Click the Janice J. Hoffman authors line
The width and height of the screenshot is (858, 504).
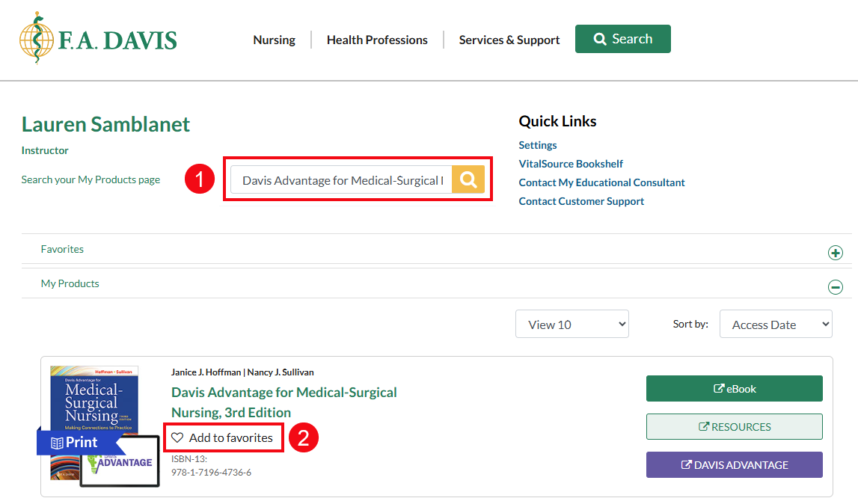pyautogui.click(x=242, y=372)
